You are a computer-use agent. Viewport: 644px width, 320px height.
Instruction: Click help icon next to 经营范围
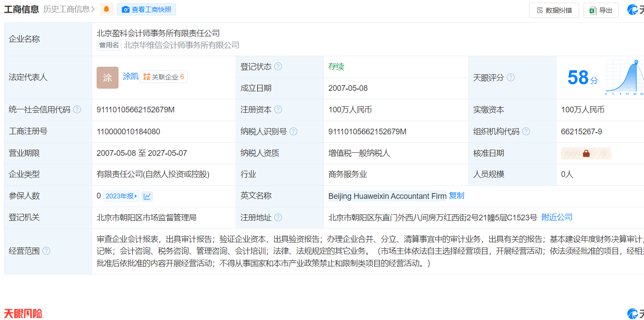46,251
